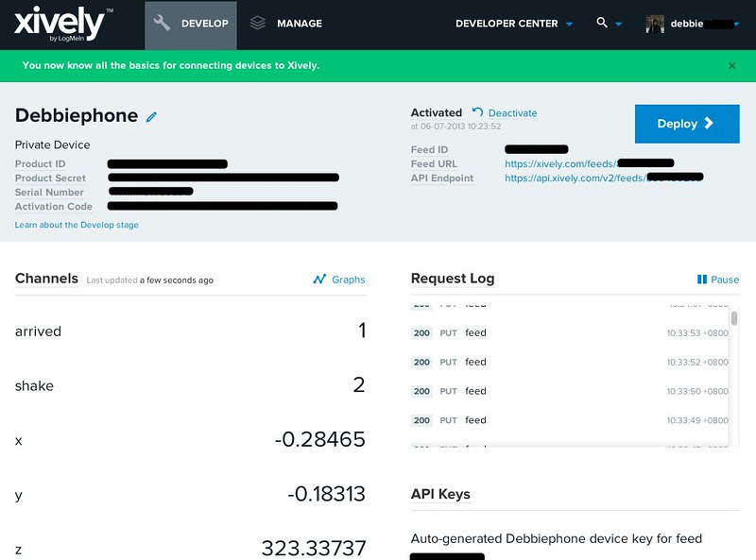Edit the Debbiephone name pencil icon

[x=151, y=116]
